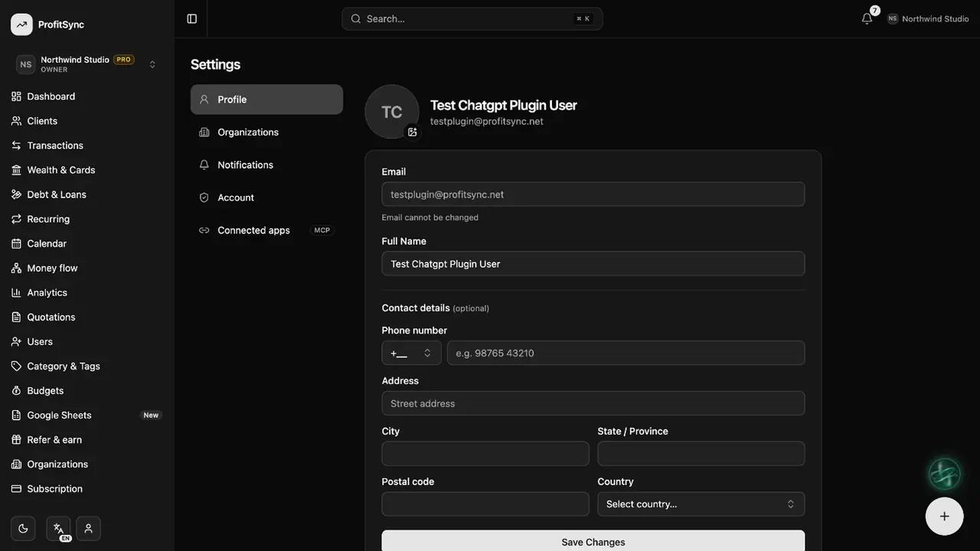This screenshot has width=980, height=551.
Task: Click the Subscription card icon
Action: coord(16,488)
